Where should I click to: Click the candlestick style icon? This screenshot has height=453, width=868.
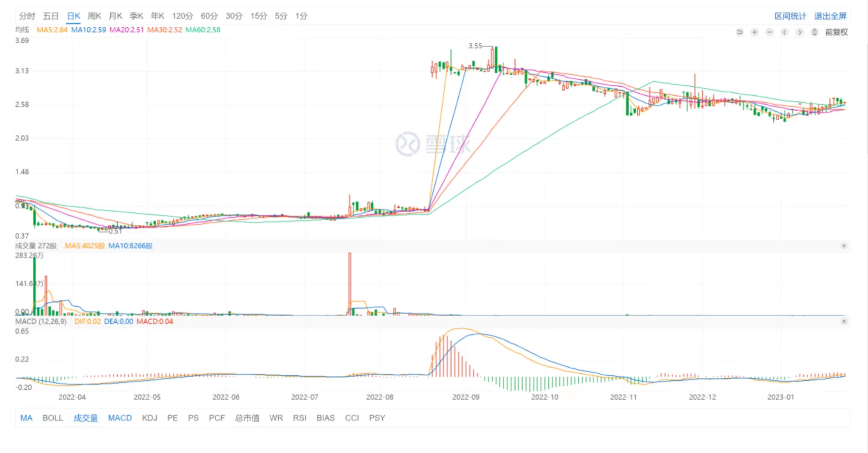tap(814, 32)
